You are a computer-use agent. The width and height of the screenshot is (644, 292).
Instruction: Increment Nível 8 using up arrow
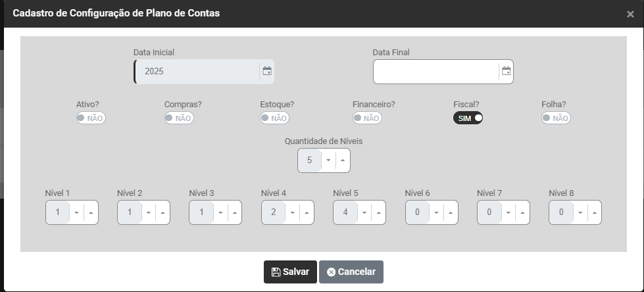(594, 212)
